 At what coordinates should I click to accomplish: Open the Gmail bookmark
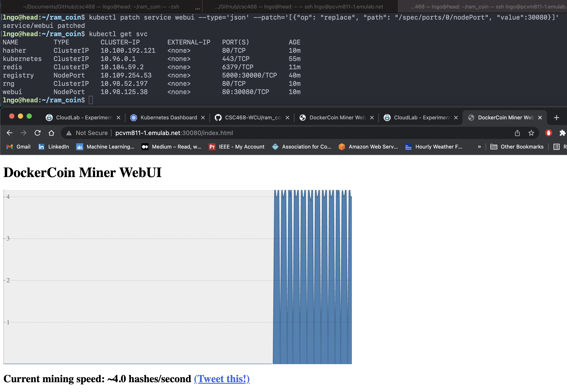coord(19,147)
